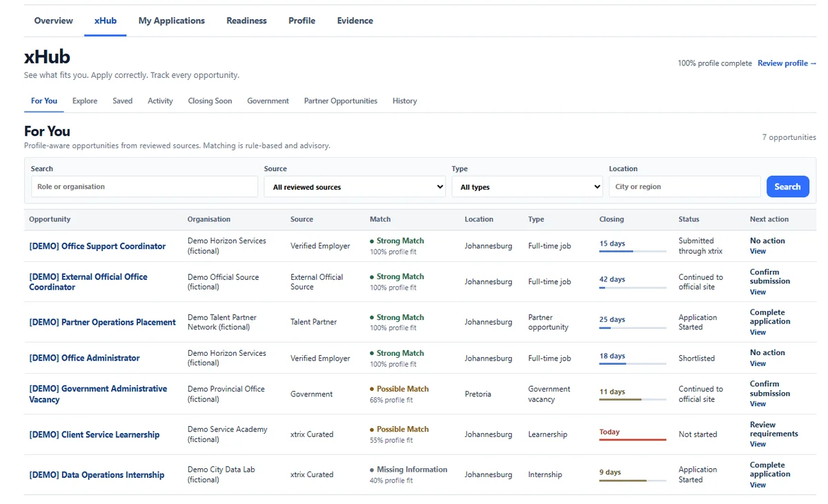Viewport: 828px width, 504px height.
Task: Click the Talent Partner source cell
Action: tap(314, 322)
